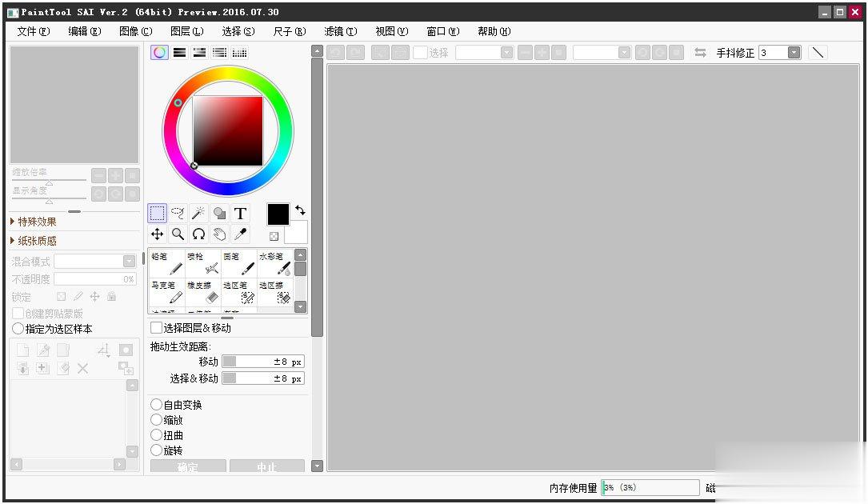The image size is (868, 504).
Task: Choose the 画笔 brush
Action: [239, 263]
